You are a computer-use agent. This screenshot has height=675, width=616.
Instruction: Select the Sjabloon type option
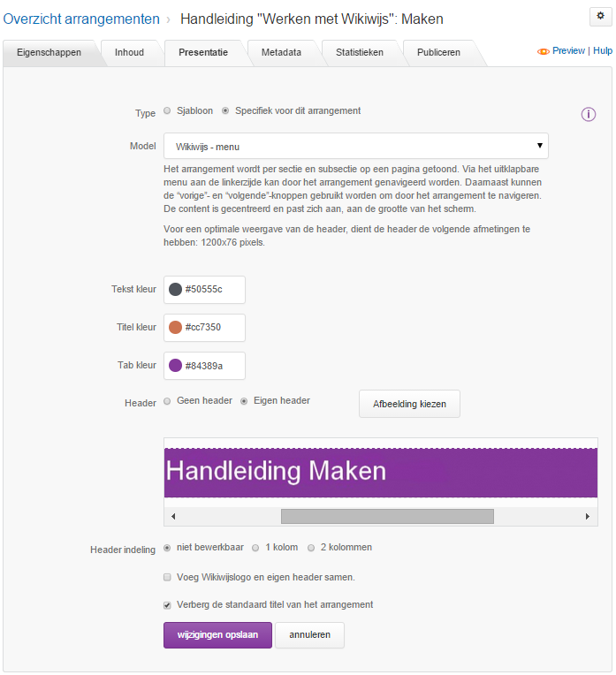[167, 111]
